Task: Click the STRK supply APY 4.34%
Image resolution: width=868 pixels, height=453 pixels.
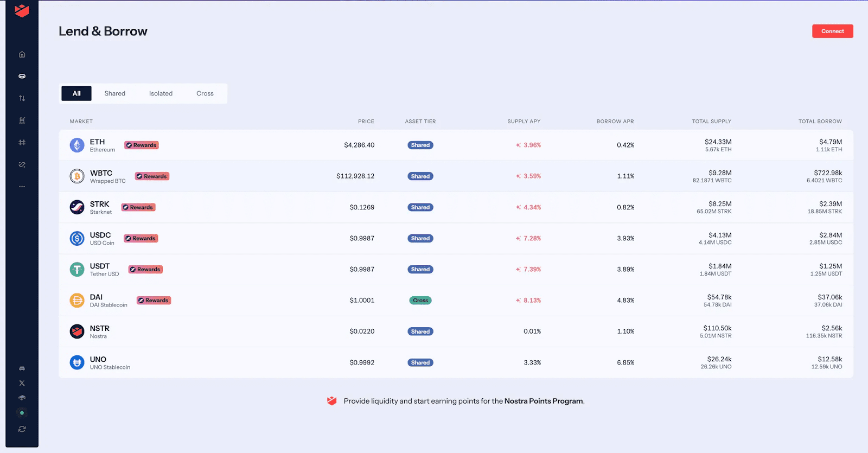Action: pyautogui.click(x=532, y=207)
